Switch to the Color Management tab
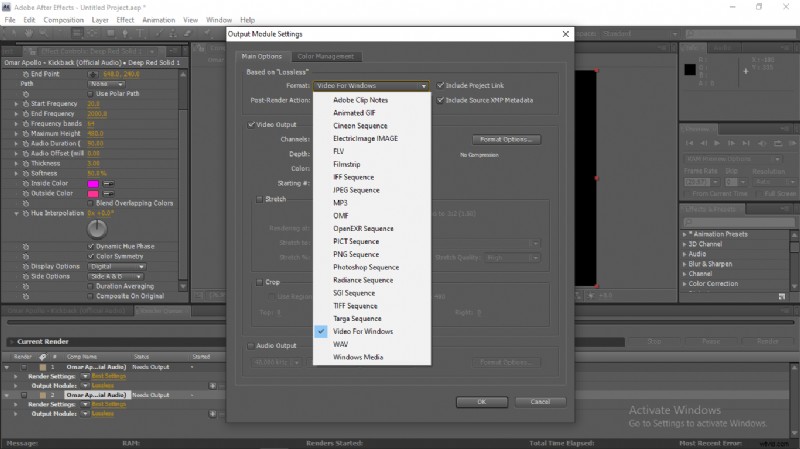 pyautogui.click(x=325, y=56)
